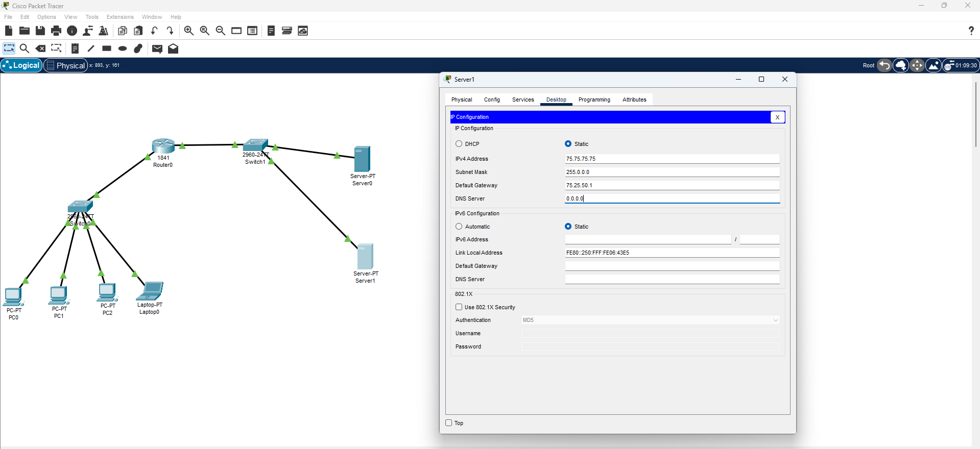The width and height of the screenshot is (980, 449).
Task: Click the Laptop0 device in the workspace
Action: coord(150,291)
